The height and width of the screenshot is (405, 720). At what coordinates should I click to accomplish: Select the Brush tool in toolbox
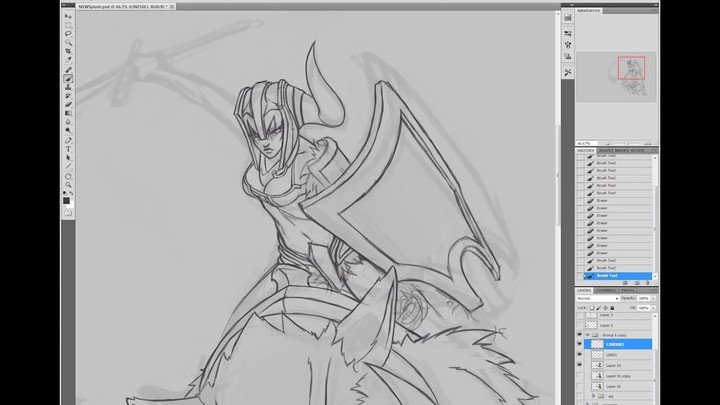click(68, 79)
